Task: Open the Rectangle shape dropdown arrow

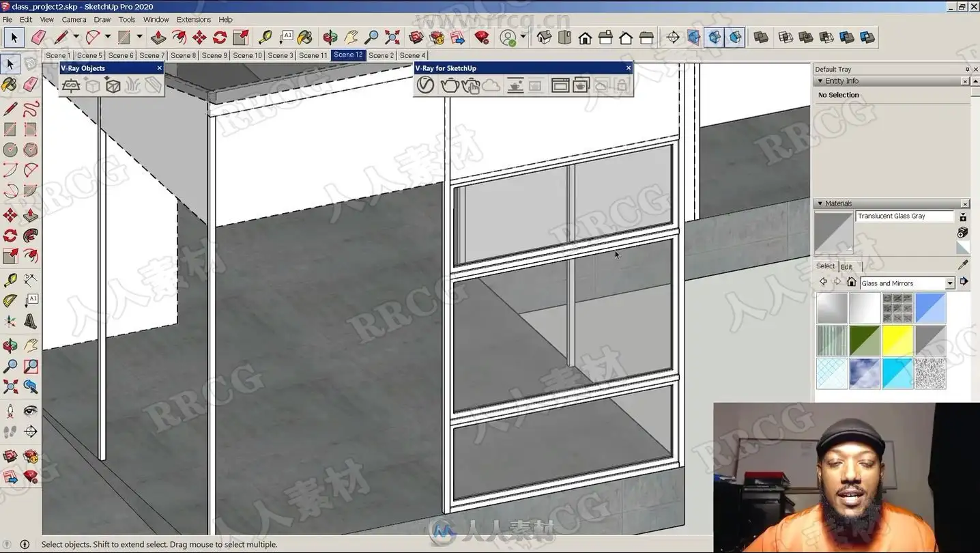Action: click(x=139, y=37)
